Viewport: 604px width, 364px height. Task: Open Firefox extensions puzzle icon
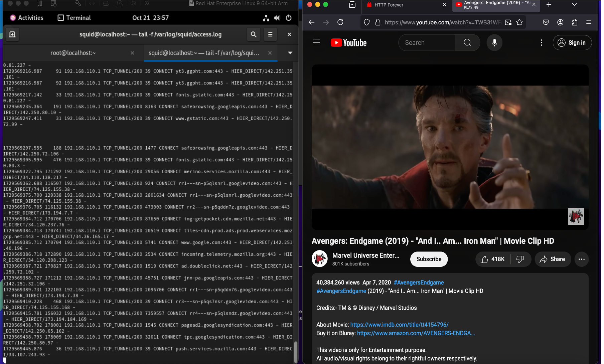point(575,22)
